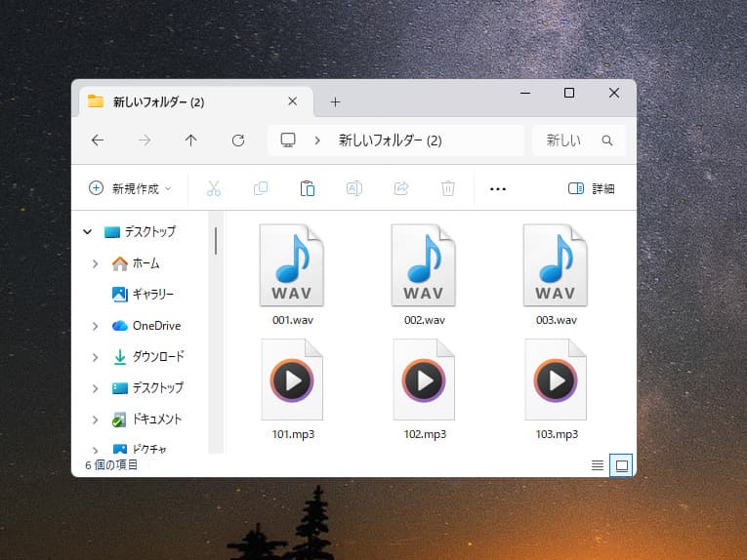Switch to large icons view

coord(620,465)
